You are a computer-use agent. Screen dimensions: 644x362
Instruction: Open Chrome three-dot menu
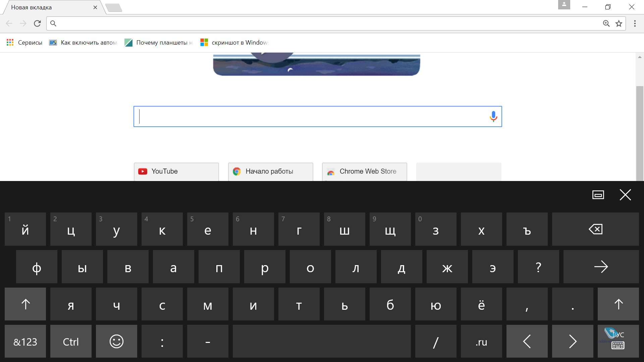click(x=635, y=23)
